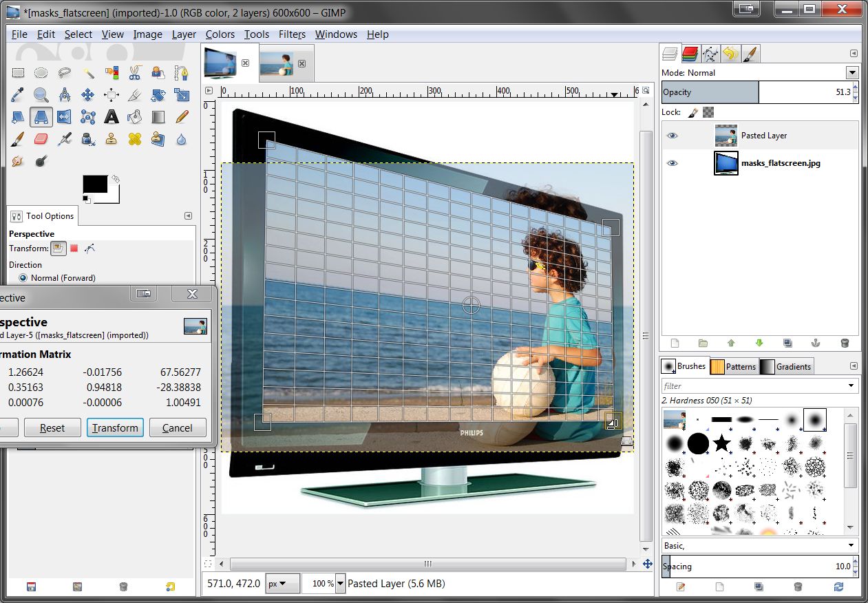Viewport: 868px width, 603px height.
Task: Select the Flip tool
Action: (65, 117)
